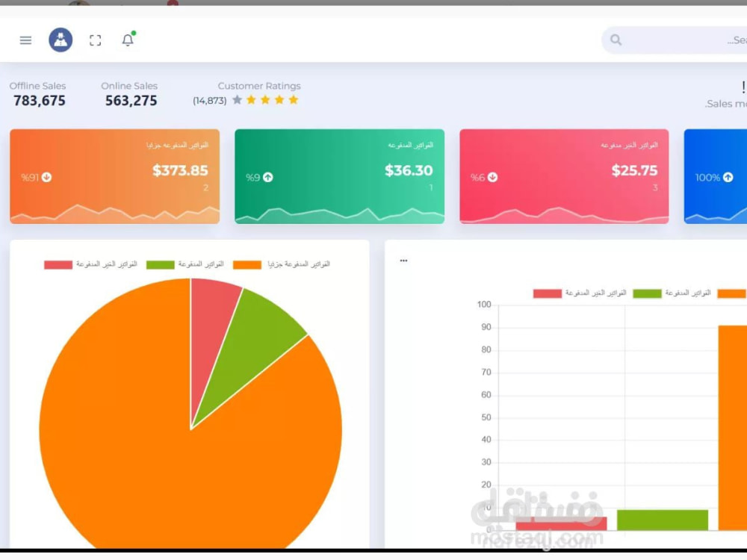Toggle green legend swatch in bar chart
The image size is (747, 560).
click(647, 293)
